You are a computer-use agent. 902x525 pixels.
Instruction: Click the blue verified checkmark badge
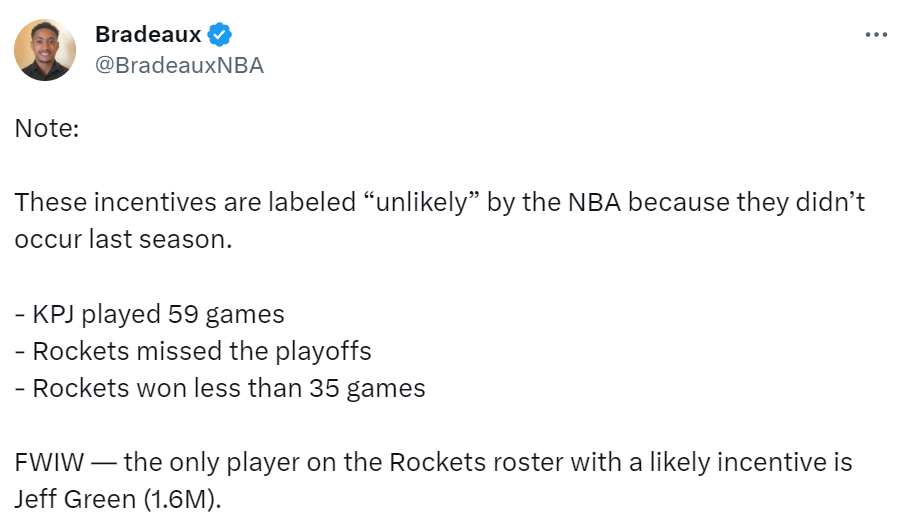pos(219,35)
